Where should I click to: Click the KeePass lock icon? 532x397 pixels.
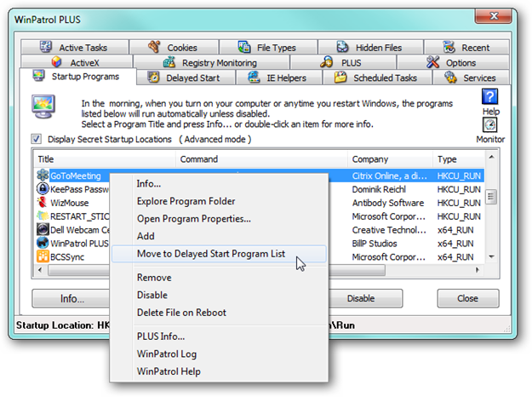(x=43, y=188)
